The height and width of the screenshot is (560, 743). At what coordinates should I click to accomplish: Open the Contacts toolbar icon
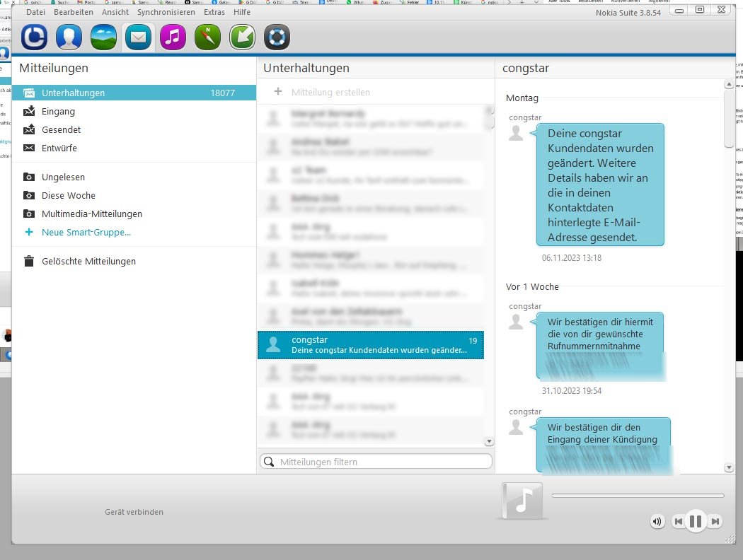tap(69, 37)
